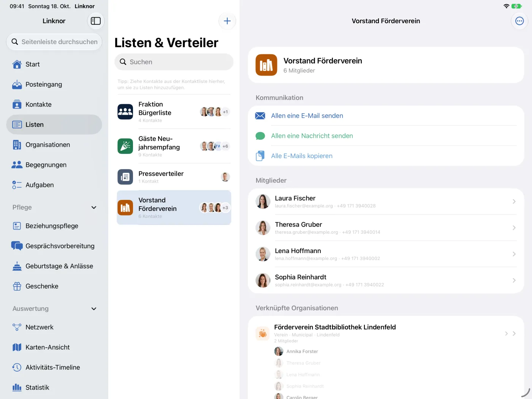Open Begegnungen in the sidebar
532x399 pixels.
pyautogui.click(x=54, y=165)
